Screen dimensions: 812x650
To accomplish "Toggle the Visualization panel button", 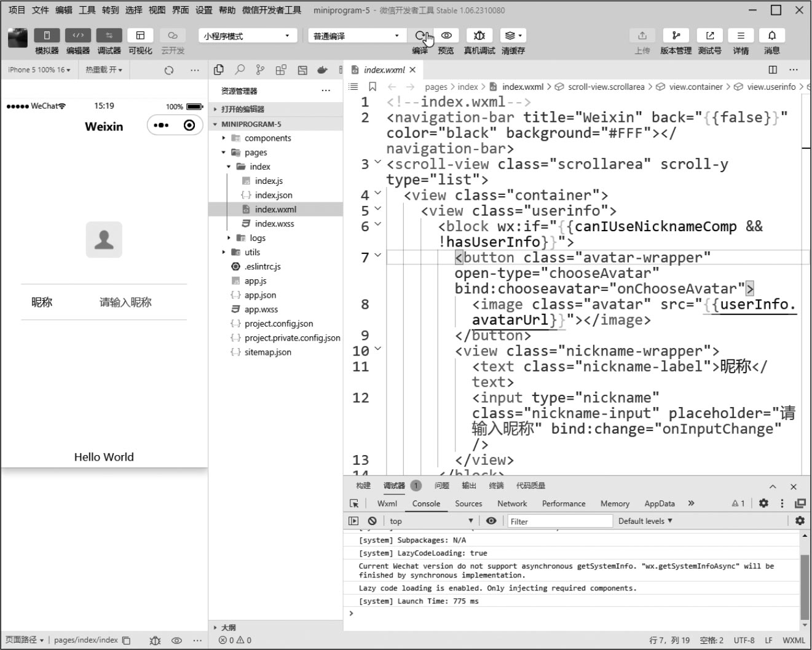I will click(x=140, y=36).
